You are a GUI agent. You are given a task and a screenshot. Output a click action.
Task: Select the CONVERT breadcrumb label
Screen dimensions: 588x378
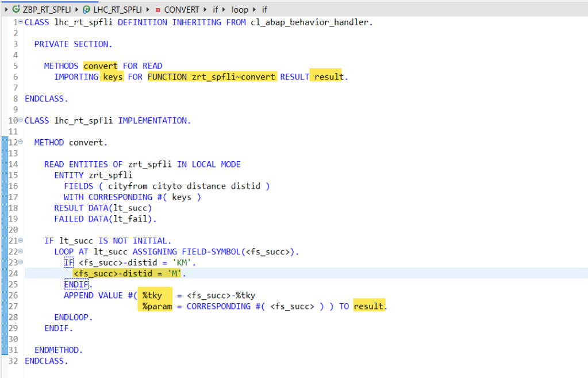coord(182,10)
